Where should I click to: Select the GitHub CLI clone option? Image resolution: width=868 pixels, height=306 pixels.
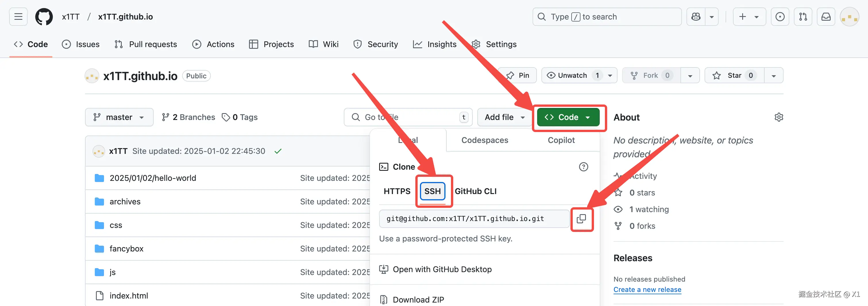[x=475, y=191]
